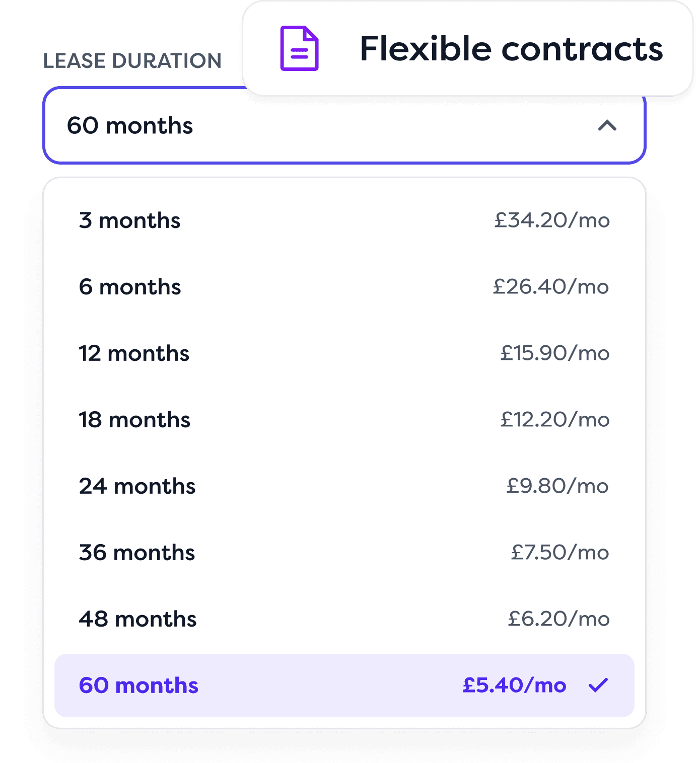
Task: Collapse the lease duration chevron arrow
Action: [x=607, y=125]
